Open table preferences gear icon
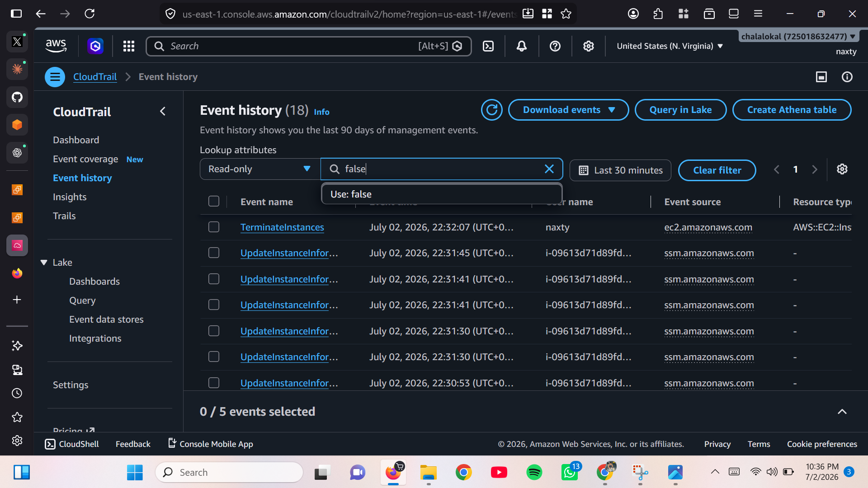 [x=842, y=169]
